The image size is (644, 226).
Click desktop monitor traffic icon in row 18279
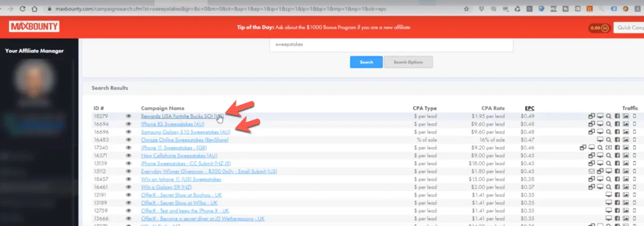point(600,116)
